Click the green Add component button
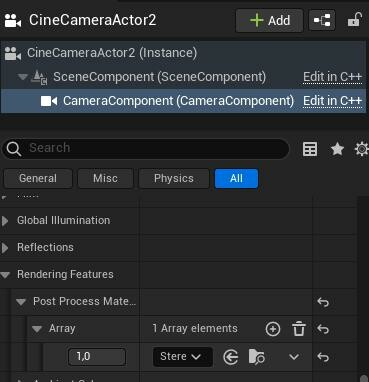Viewport: 369px width, 382px height. point(269,21)
